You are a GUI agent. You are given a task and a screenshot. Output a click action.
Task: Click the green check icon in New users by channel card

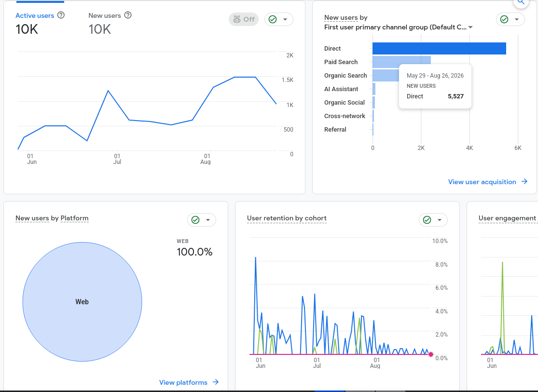(x=504, y=20)
